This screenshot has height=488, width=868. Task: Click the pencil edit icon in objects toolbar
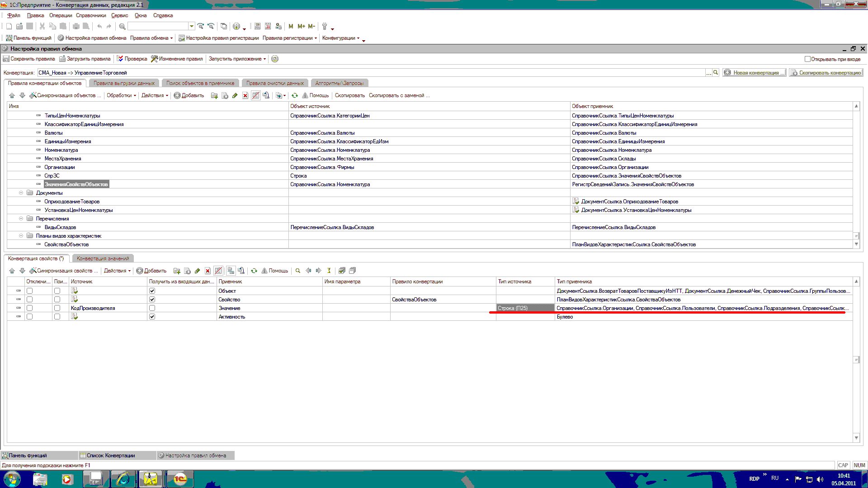pyautogui.click(x=235, y=95)
